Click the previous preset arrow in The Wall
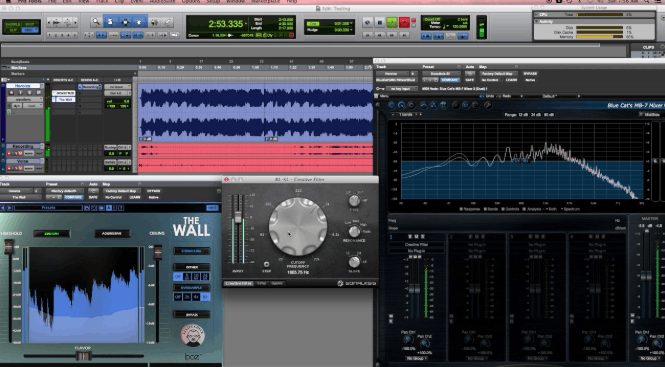Screen dimensions: 665x367 coord(3,208)
